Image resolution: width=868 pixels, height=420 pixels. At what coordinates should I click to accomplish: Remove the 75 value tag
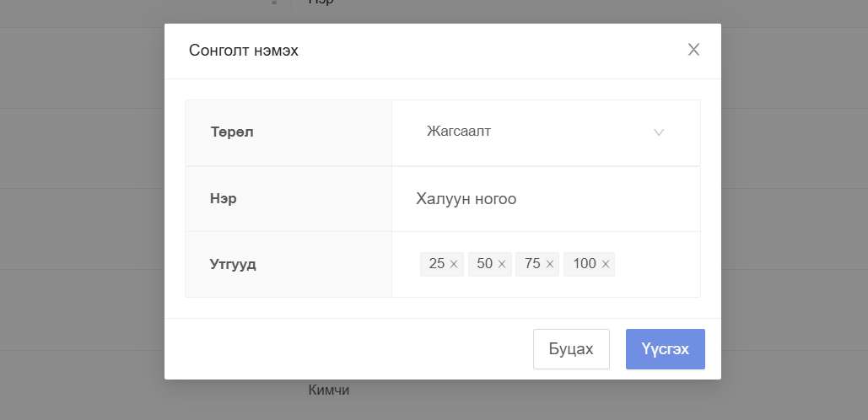550,264
